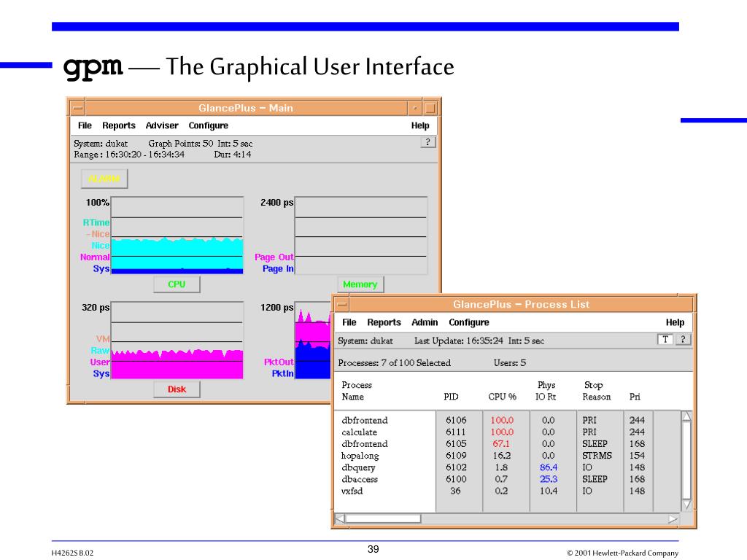
Task: Open the Help menu in the Process List window
Action: click(675, 322)
